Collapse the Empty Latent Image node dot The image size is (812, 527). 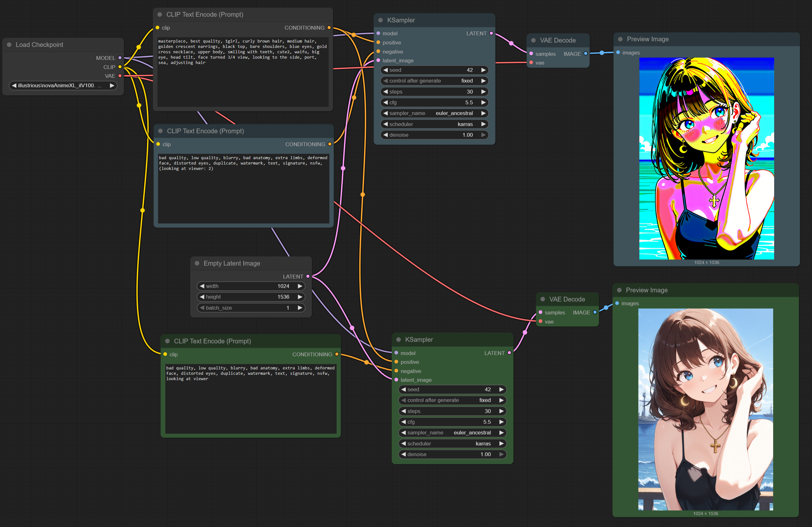(197, 263)
